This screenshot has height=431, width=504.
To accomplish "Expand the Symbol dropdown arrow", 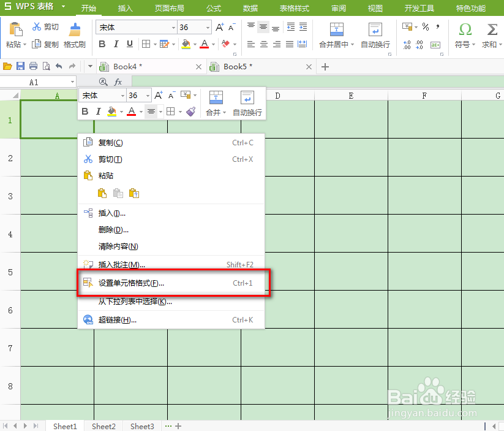I will [473, 45].
